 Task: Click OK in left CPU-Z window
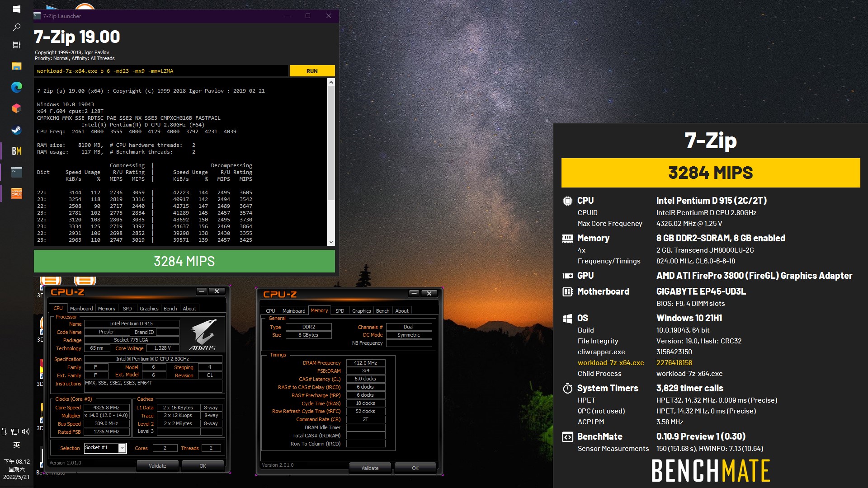(x=203, y=466)
